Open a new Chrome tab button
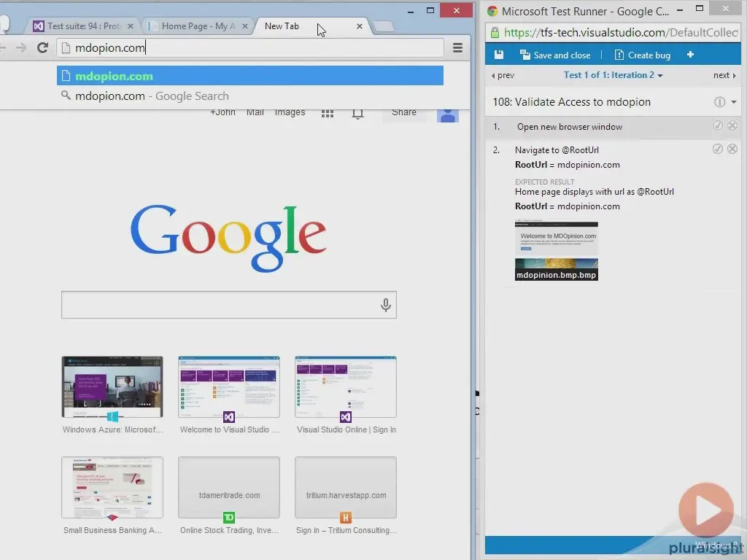 (384, 27)
